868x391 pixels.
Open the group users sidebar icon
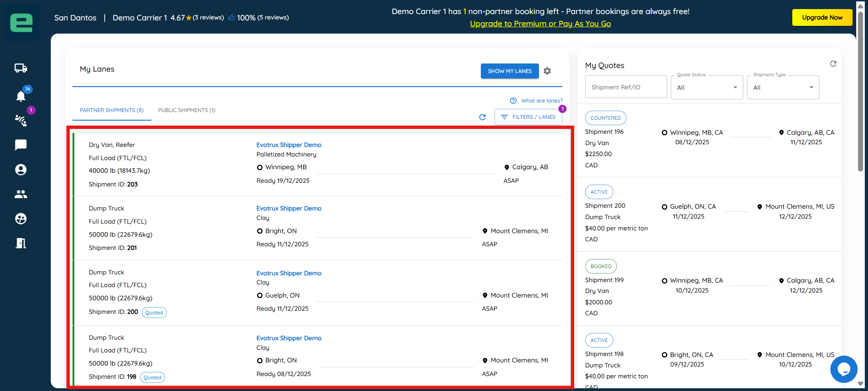point(21,194)
